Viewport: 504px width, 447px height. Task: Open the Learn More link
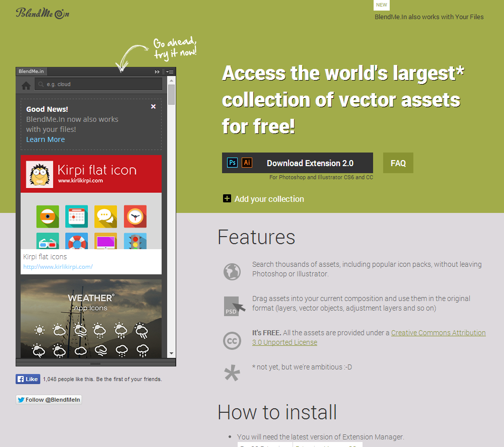coord(45,139)
